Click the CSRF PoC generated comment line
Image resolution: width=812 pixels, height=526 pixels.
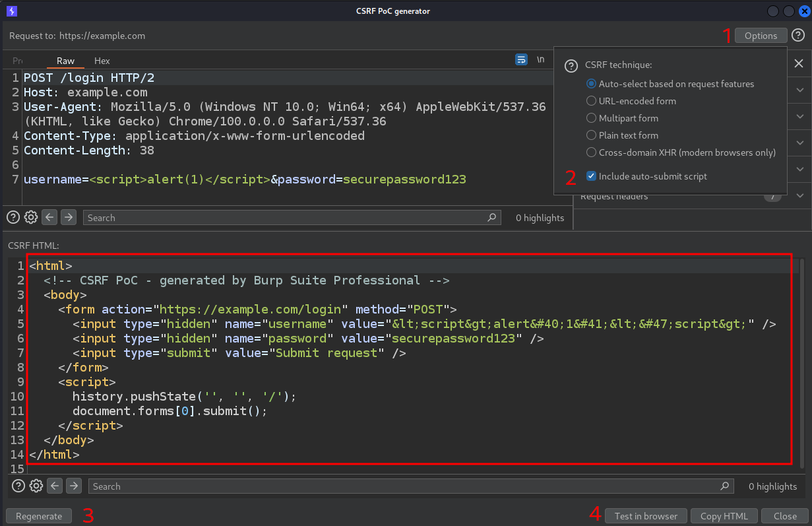(x=247, y=280)
